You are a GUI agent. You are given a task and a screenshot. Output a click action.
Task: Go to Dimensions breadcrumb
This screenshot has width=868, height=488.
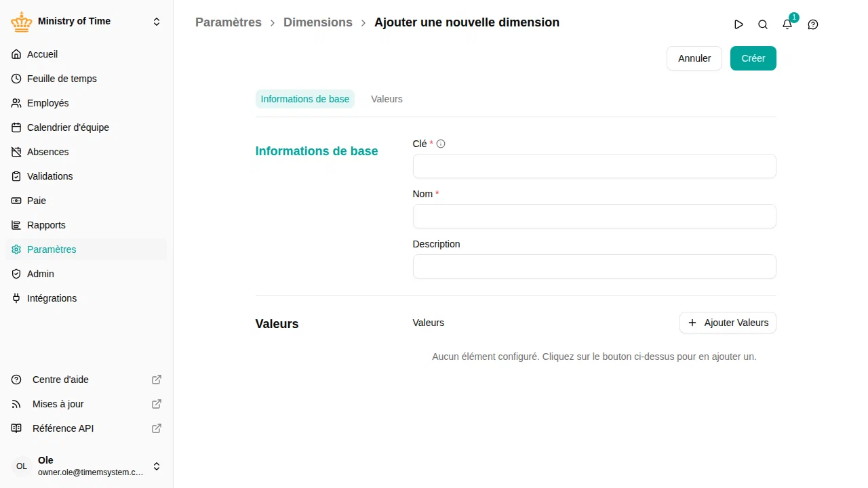pos(318,22)
